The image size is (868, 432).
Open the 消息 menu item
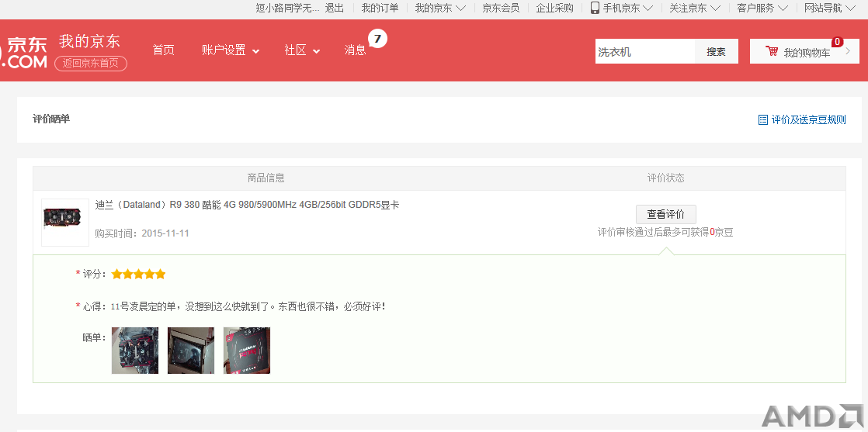(356, 50)
